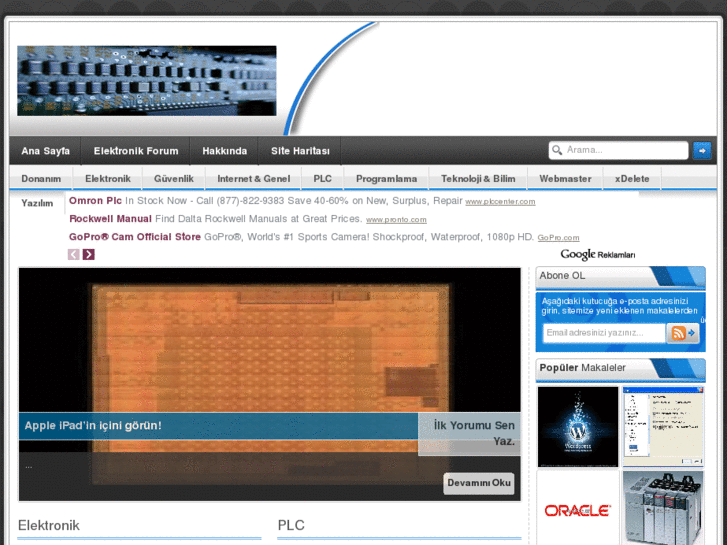The image size is (727, 545).
Task: Go to Ana Sayfa menu item
Action: 45,151
